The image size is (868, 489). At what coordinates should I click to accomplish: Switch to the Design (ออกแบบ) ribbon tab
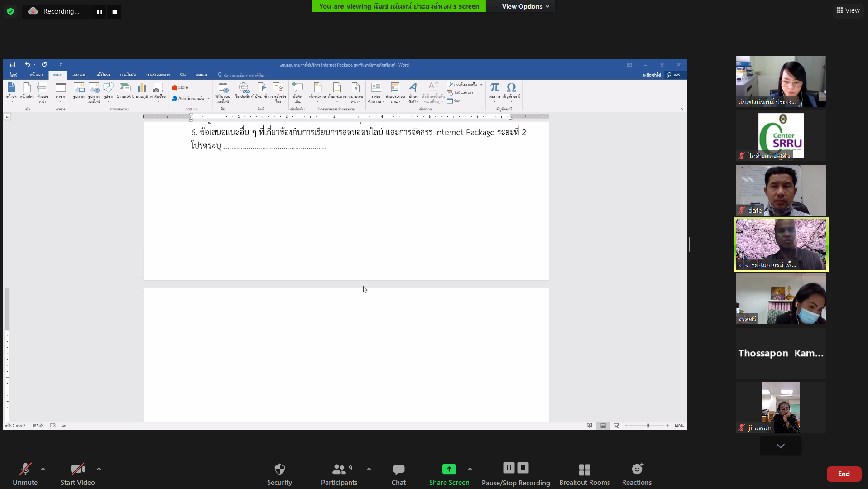(x=79, y=75)
